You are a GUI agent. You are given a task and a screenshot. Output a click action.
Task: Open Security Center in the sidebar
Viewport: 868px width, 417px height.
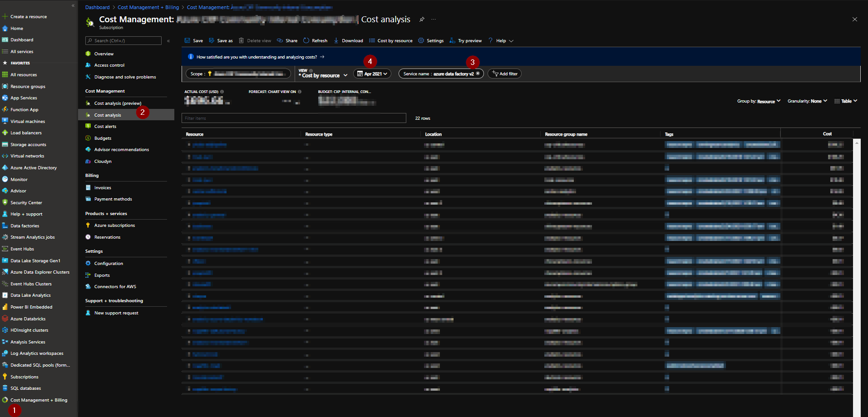[26, 203]
